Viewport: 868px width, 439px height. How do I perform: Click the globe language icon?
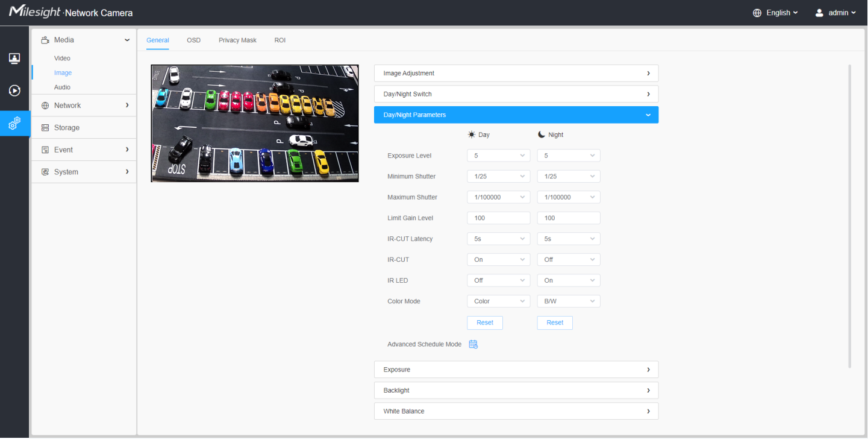tap(757, 13)
